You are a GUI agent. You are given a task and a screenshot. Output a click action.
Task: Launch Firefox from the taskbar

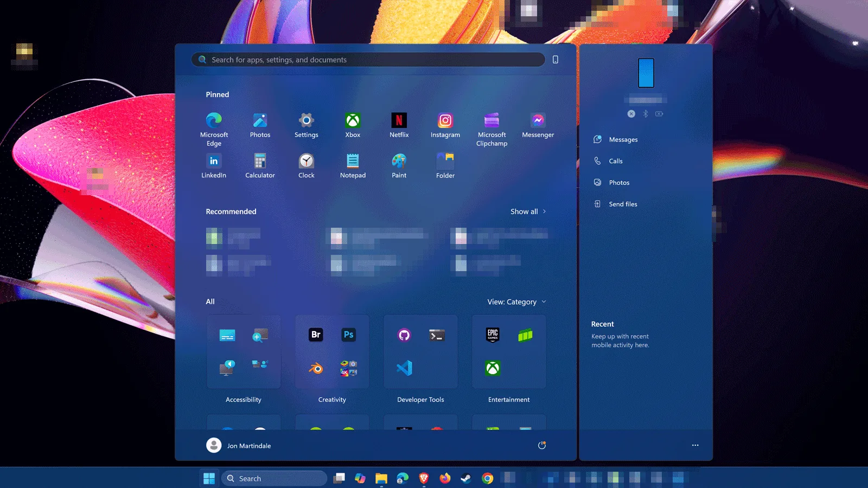(x=445, y=478)
